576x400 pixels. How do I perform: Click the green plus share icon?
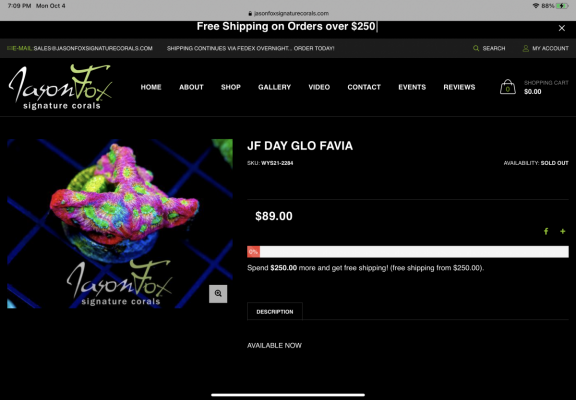562,231
